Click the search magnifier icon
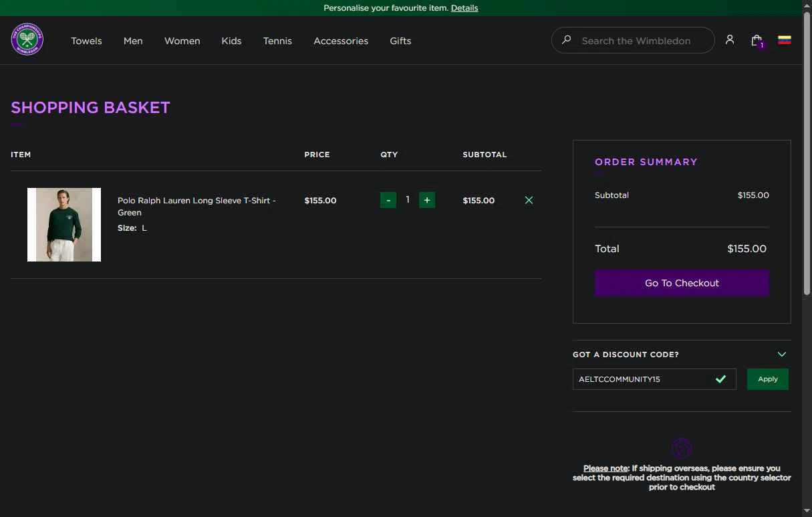Viewport: 812px width, 517px height. tap(567, 40)
